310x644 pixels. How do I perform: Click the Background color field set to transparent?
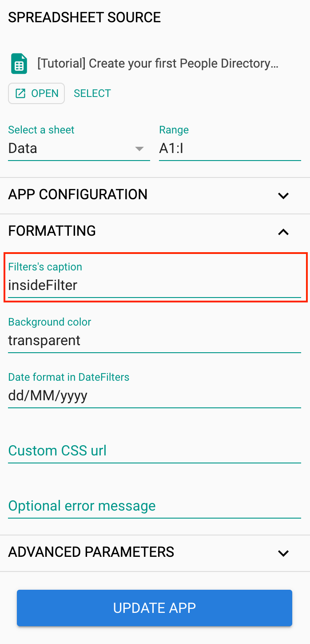point(155,334)
